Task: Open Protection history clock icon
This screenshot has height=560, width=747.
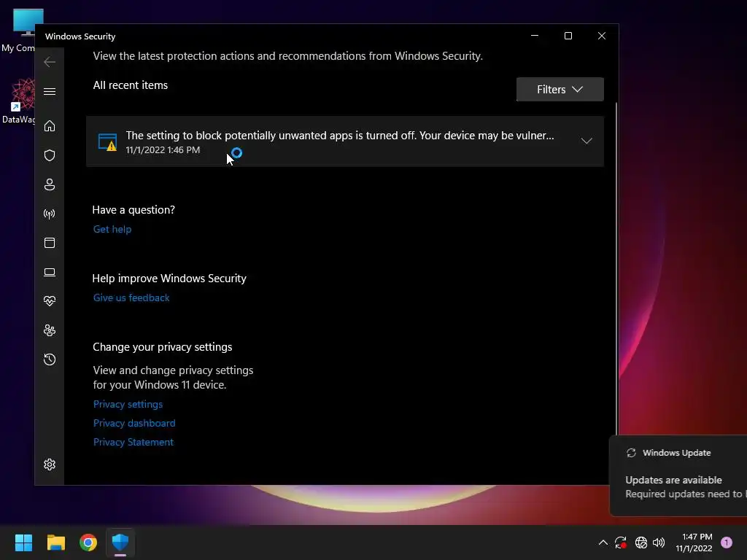Action: [50, 359]
